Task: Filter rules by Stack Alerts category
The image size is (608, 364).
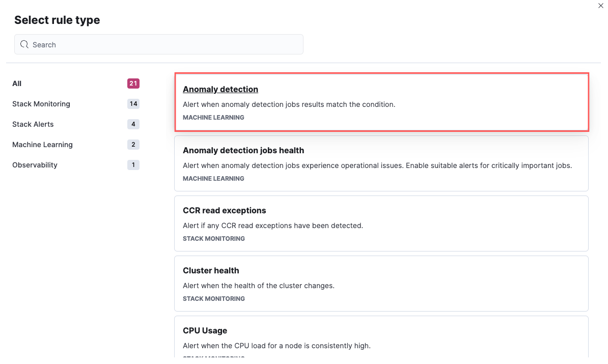Action: 33,124
